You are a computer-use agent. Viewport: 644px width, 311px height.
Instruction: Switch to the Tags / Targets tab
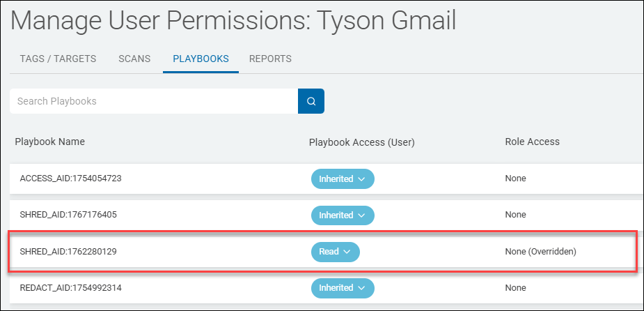(x=54, y=59)
